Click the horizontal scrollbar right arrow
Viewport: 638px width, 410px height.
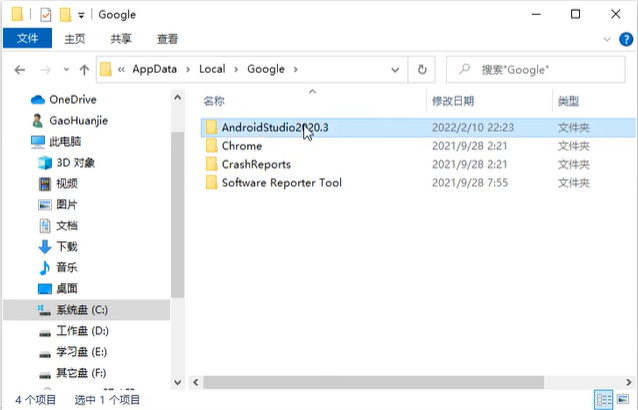click(629, 382)
